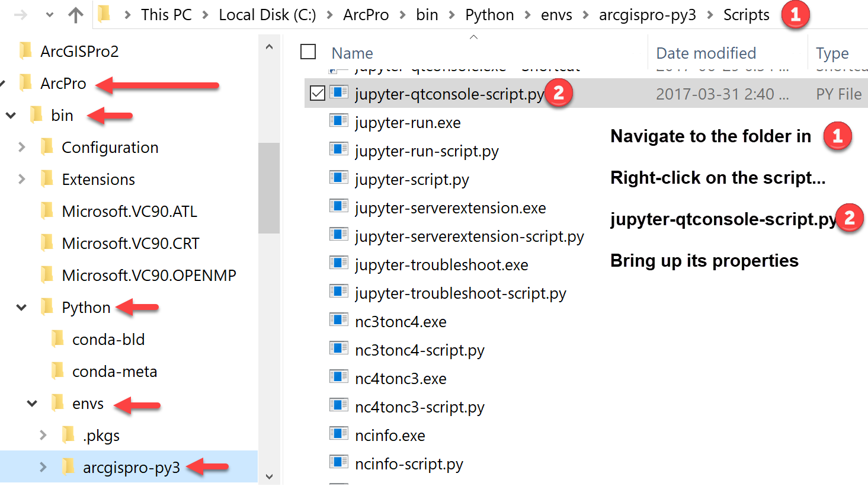Sort files by the Name column header
The image size is (868, 486).
click(352, 53)
